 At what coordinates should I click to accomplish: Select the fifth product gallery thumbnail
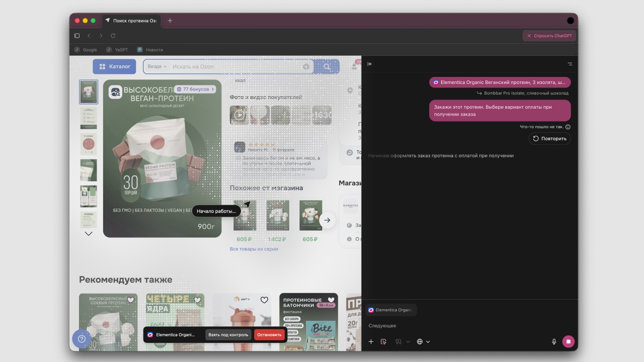(89, 197)
